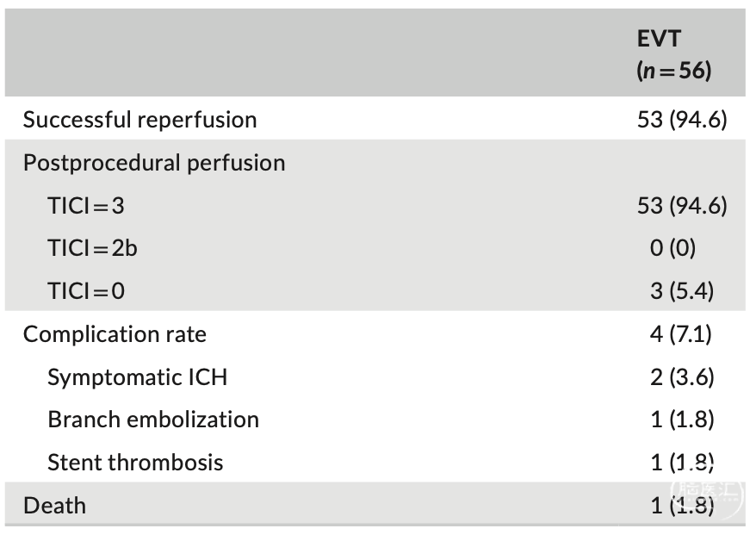The height and width of the screenshot is (541, 756).
Task: Select the 0 (0) value
Action: (672, 248)
